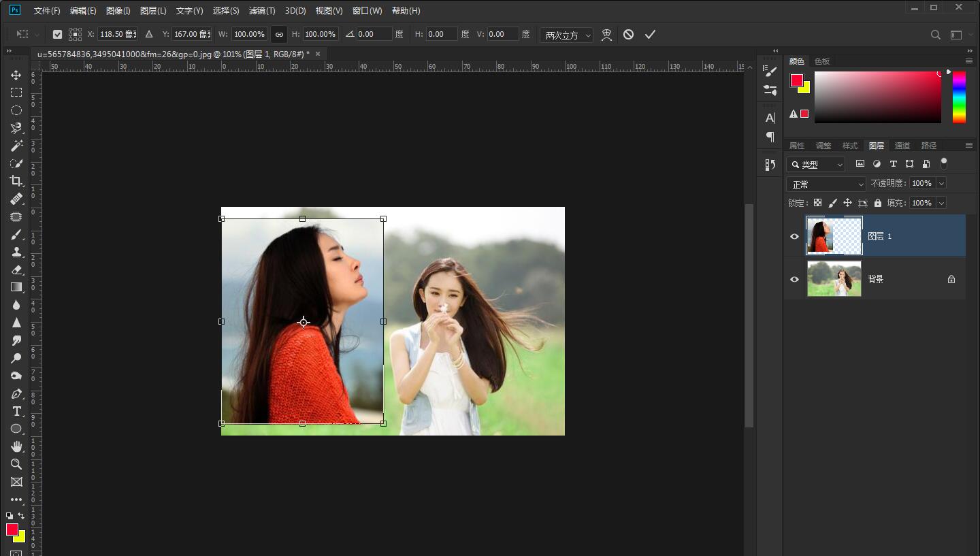Cancel the transform with the circle-slash icon

pos(628,34)
